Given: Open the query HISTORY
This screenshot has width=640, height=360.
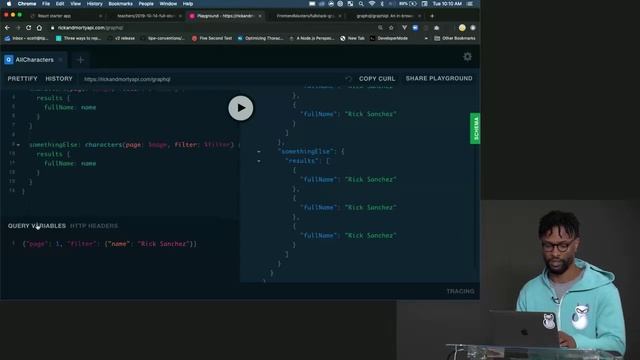Looking at the screenshot, I should [59, 79].
